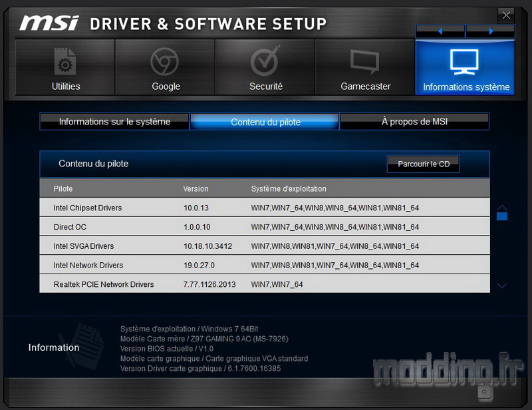Select the Realtek PCIE Network Drivers row
This screenshot has width=532, height=410.
(x=265, y=284)
